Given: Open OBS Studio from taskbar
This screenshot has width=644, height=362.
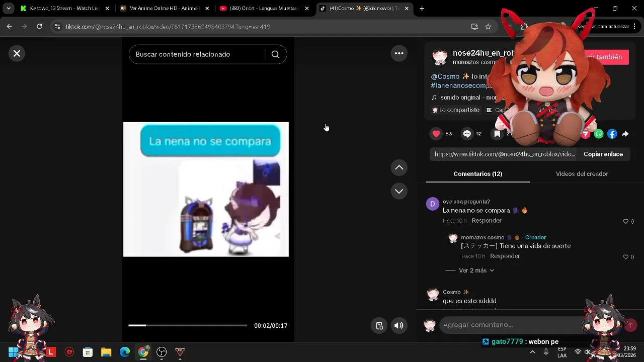Looking at the screenshot, I should [x=162, y=352].
